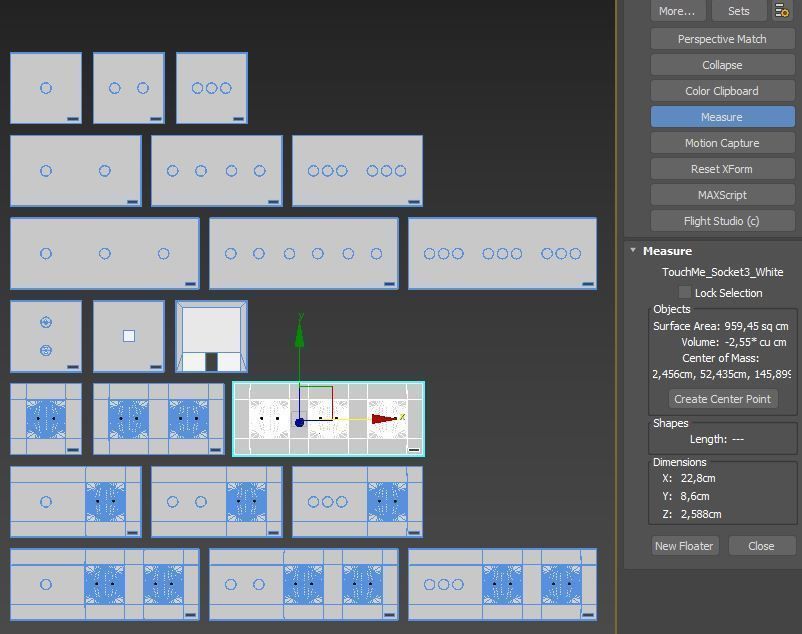Viewport: 802px width, 634px height.
Task: Select the triple-gang plate with six buttons
Action: pos(304,254)
